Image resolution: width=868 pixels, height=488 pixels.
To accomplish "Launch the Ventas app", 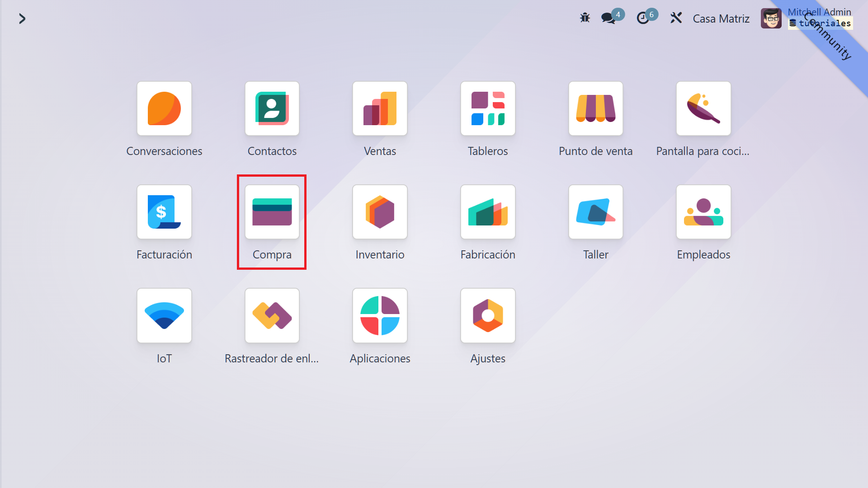I will point(380,109).
